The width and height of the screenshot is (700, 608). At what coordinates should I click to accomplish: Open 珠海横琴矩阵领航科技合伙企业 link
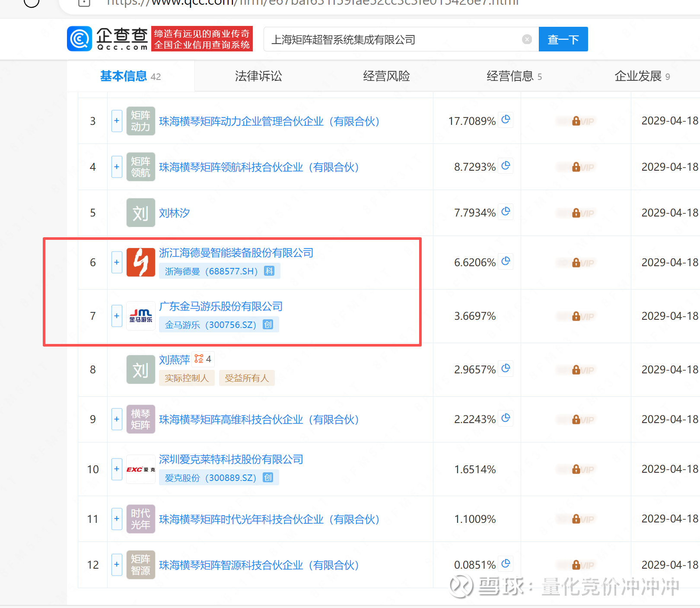pos(259,167)
